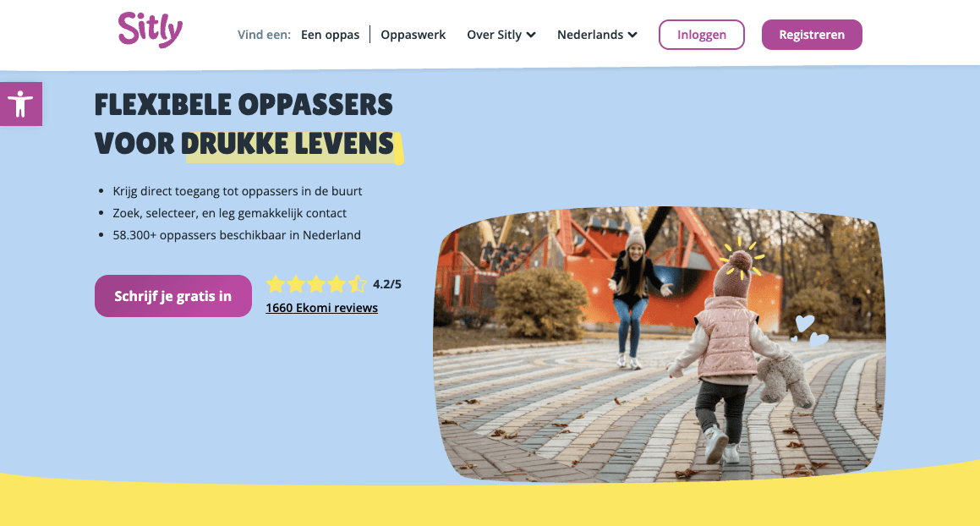This screenshot has height=526, width=980.
Task: Click the half-filled fifth rating star
Action: point(357,285)
